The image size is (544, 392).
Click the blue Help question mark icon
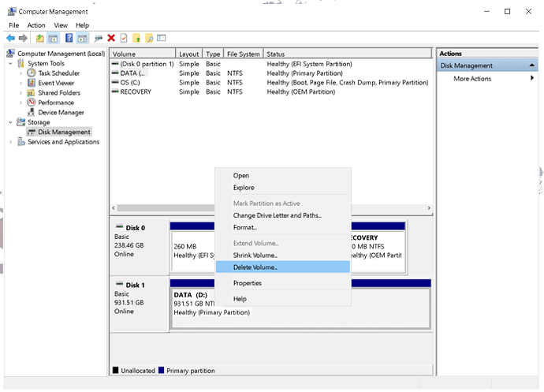pyautogui.click(x=69, y=38)
